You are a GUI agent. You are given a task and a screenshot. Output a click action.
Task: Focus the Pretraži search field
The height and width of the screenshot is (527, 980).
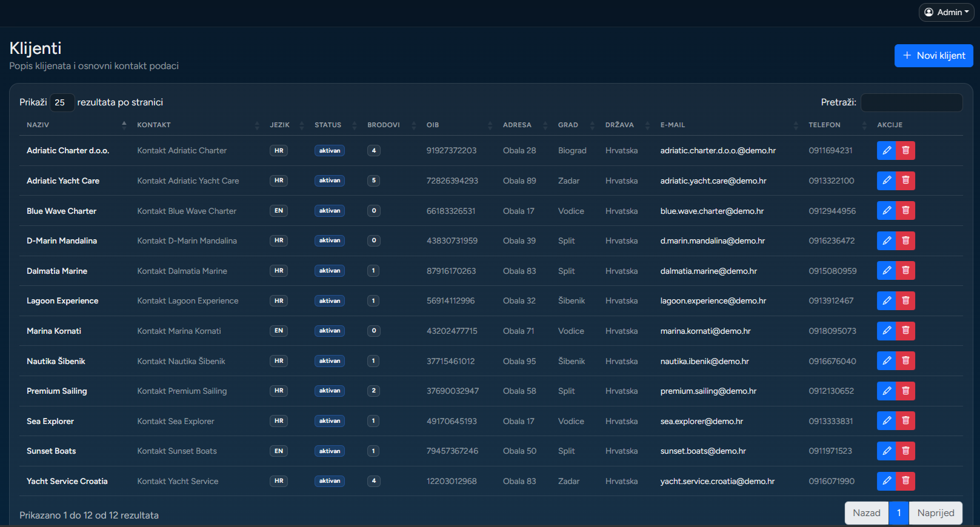coord(912,102)
